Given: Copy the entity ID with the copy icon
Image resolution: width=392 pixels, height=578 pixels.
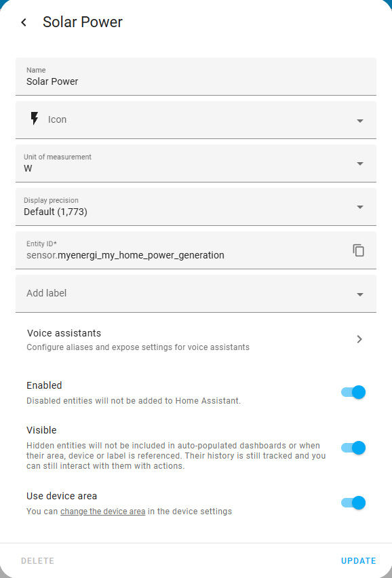Looking at the screenshot, I should (359, 250).
